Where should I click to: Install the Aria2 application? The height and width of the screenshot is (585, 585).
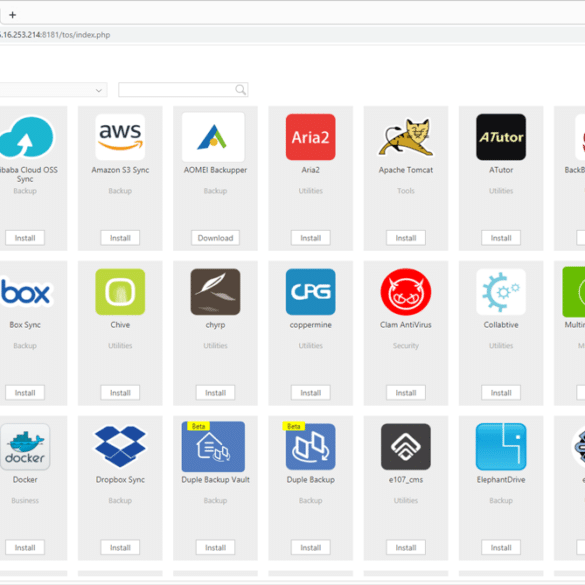tap(310, 238)
